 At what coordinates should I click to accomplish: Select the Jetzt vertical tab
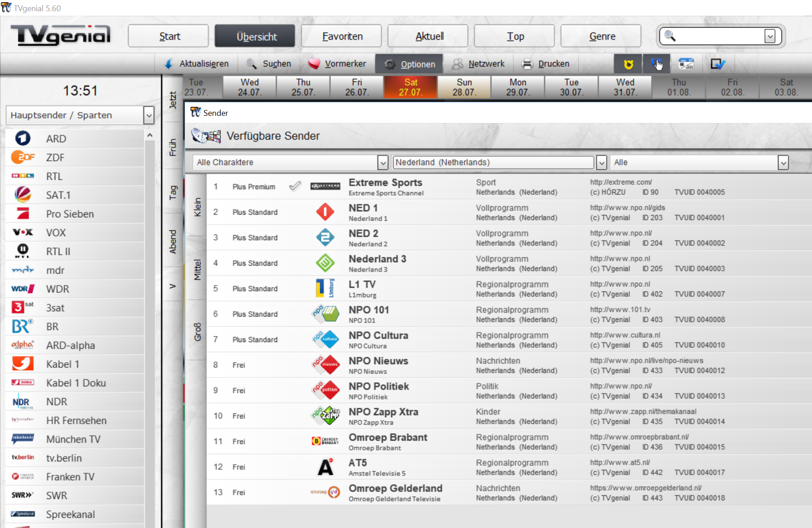click(x=173, y=100)
